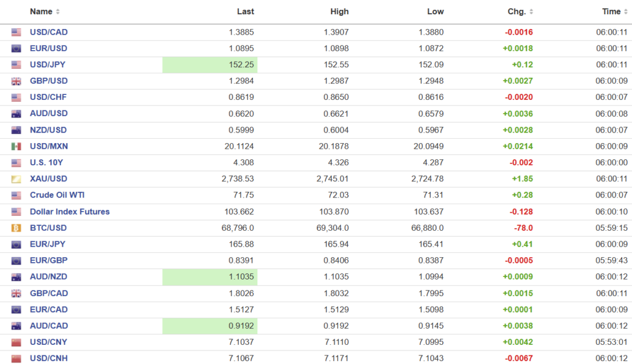Open the Crude Oil WTI link
632x364 pixels.
[x=57, y=195]
